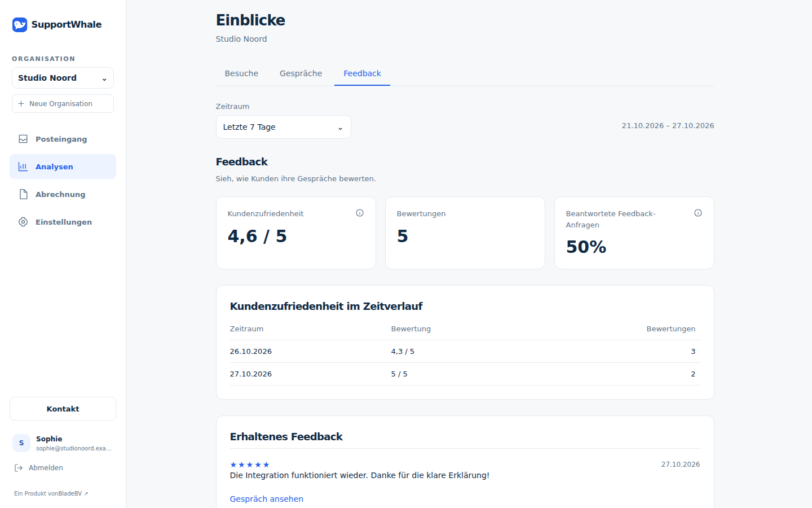The image size is (812, 508).
Task: Click the Ein Produkt von BladeBV link
Action: pyautogui.click(x=51, y=493)
